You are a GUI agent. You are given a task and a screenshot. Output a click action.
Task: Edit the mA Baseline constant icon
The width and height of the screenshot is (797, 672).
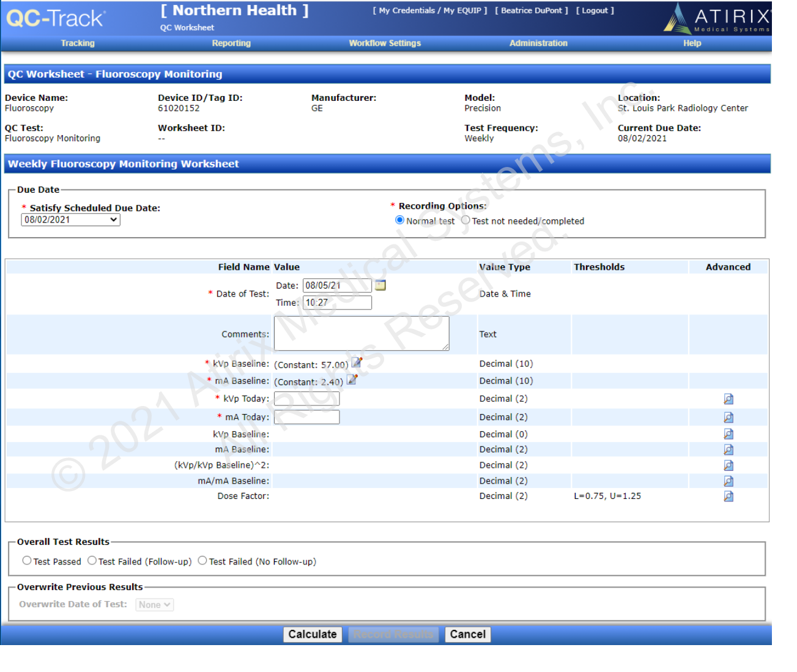pyautogui.click(x=352, y=380)
